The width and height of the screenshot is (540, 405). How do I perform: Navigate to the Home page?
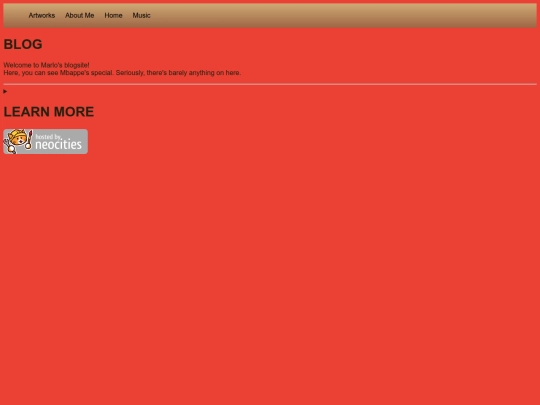click(x=113, y=15)
